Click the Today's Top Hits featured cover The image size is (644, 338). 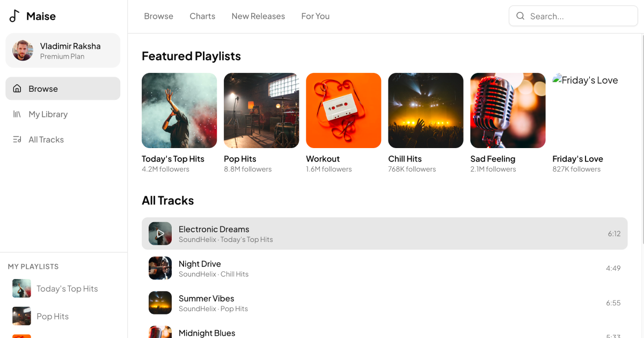(x=179, y=110)
